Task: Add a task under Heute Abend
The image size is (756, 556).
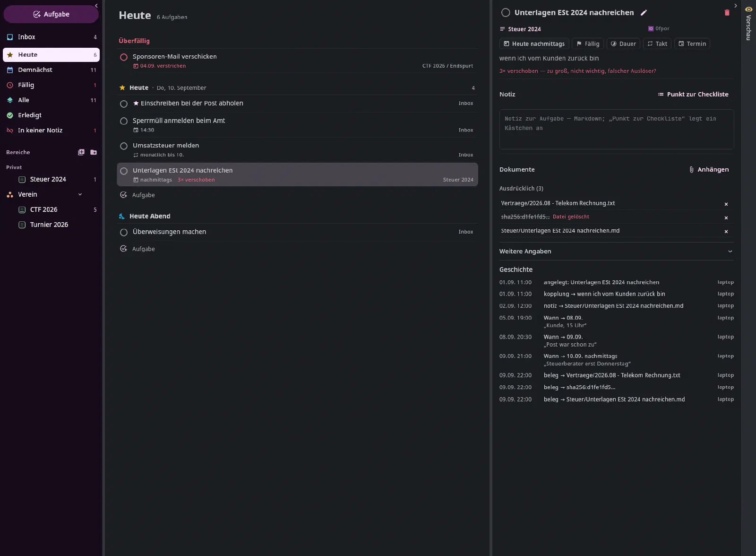Action: pos(137,249)
